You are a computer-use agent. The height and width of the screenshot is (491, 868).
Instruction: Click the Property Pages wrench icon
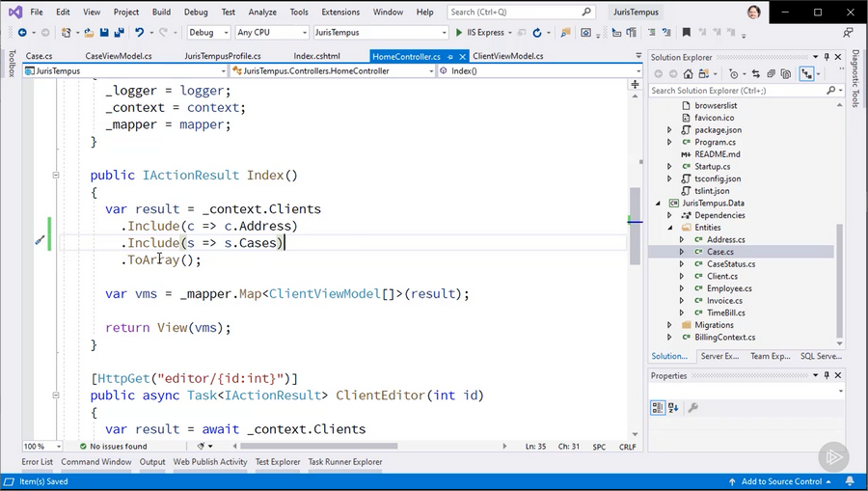point(692,408)
